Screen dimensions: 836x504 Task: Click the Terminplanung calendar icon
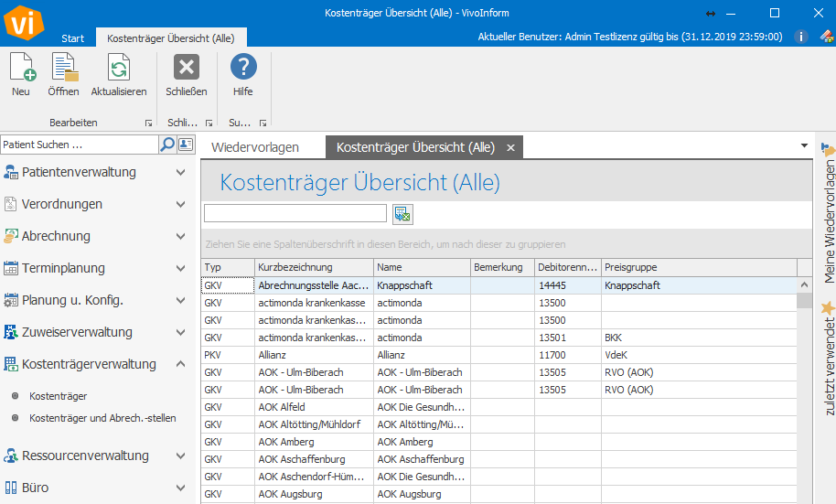tap(11, 268)
